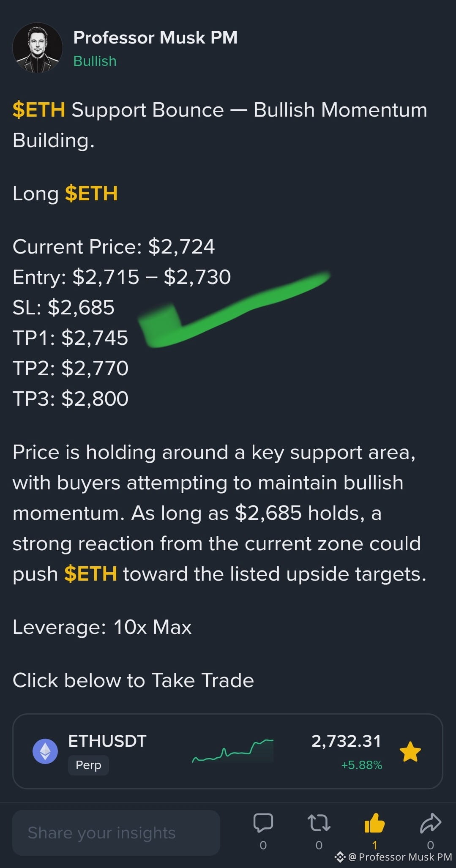The image size is (456, 868).
Task: Toggle the thumbs-up like icon
Action: pyautogui.click(x=374, y=823)
